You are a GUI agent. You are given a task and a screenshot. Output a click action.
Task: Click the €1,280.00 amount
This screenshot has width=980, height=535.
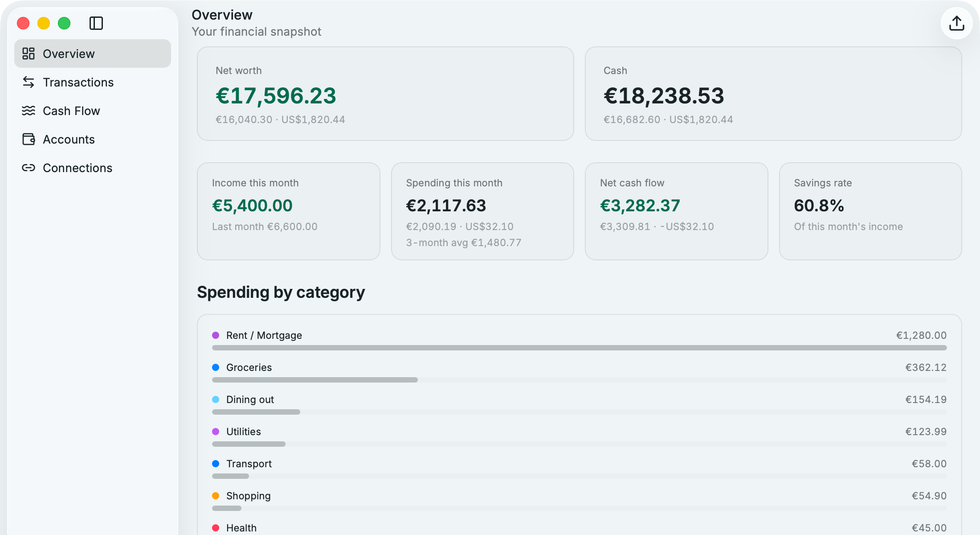pos(921,335)
